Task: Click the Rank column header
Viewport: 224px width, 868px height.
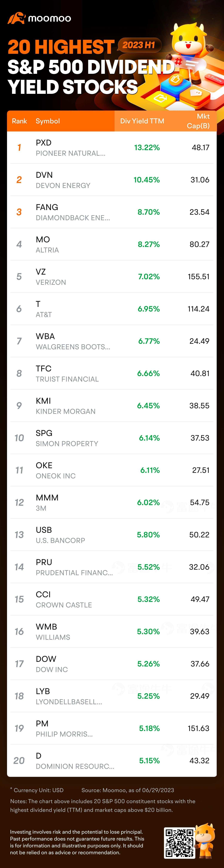Action: point(19,121)
